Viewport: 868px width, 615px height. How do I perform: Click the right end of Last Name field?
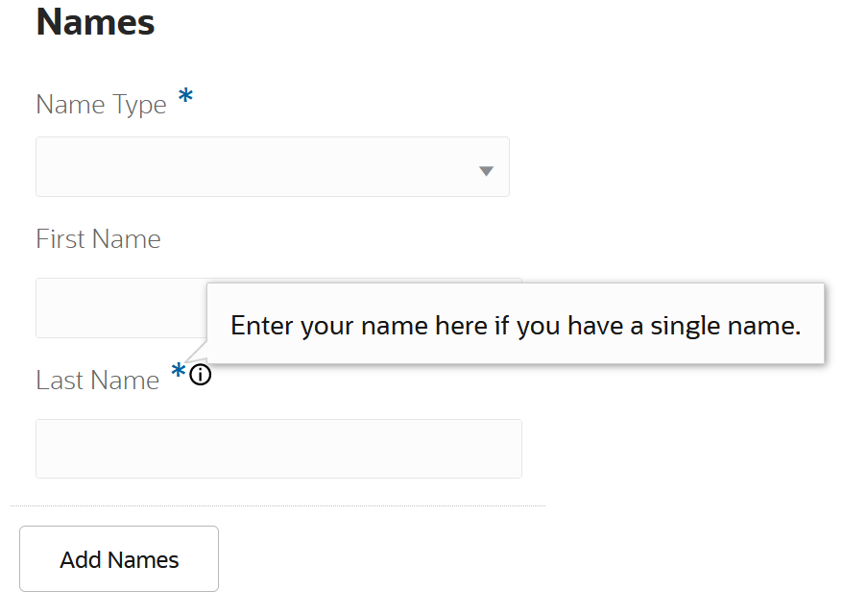[504, 449]
